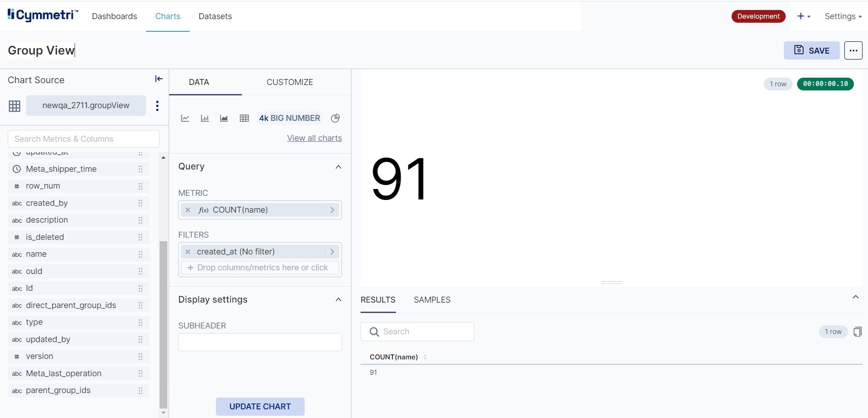Screen dimensions: 868x418
Task: Select the pie chart type icon
Action: (x=336, y=118)
